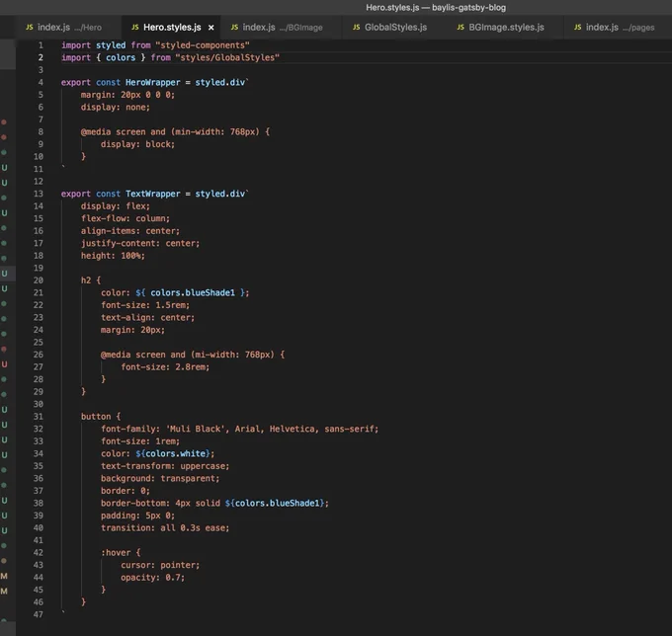Click the 'text-transform: uppercase;' line
This screenshot has width=672, height=636.
165,466
